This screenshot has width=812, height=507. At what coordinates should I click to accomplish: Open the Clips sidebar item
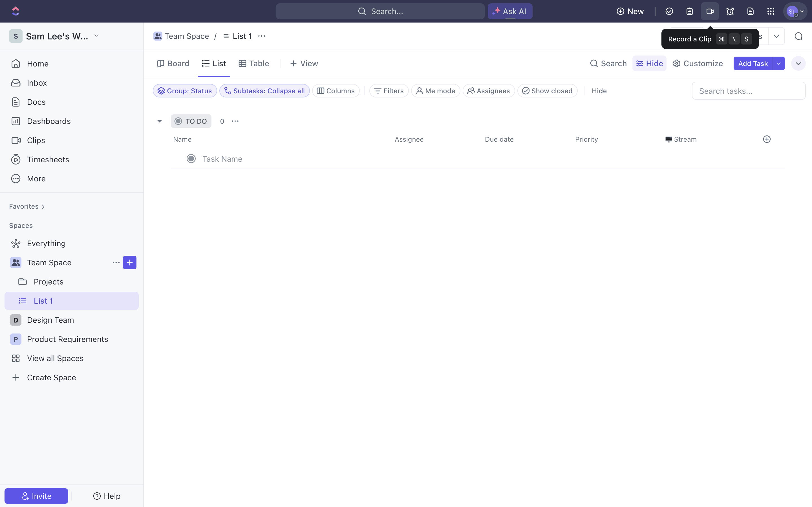(x=36, y=140)
